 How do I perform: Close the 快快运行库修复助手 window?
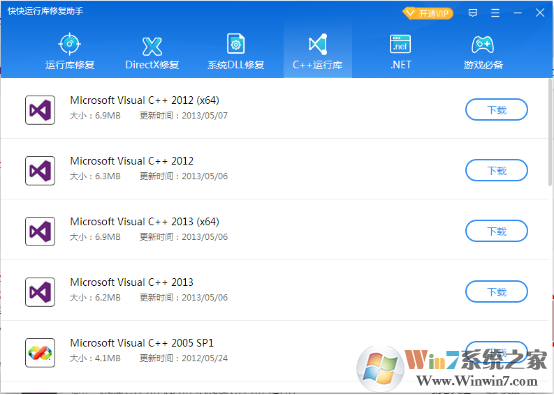click(540, 13)
